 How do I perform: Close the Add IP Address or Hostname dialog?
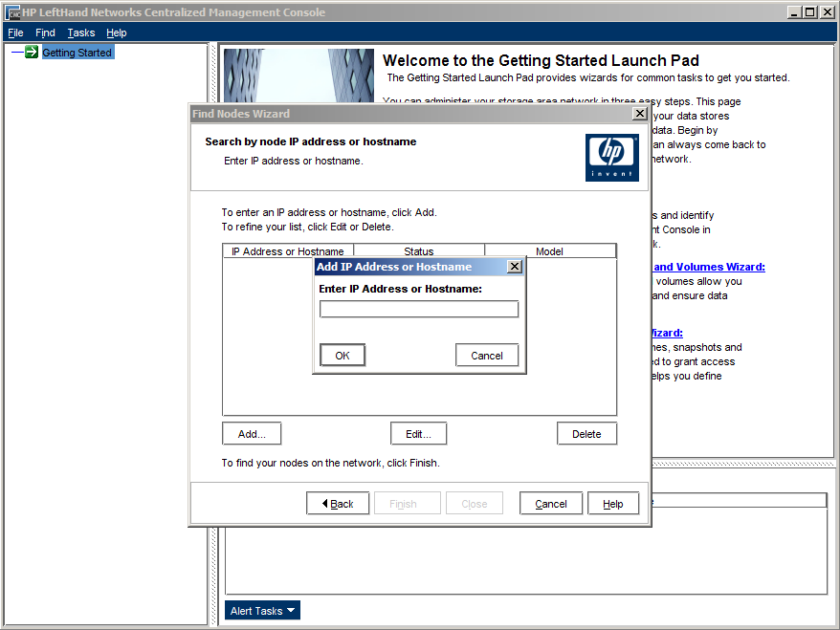tap(514, 267)
